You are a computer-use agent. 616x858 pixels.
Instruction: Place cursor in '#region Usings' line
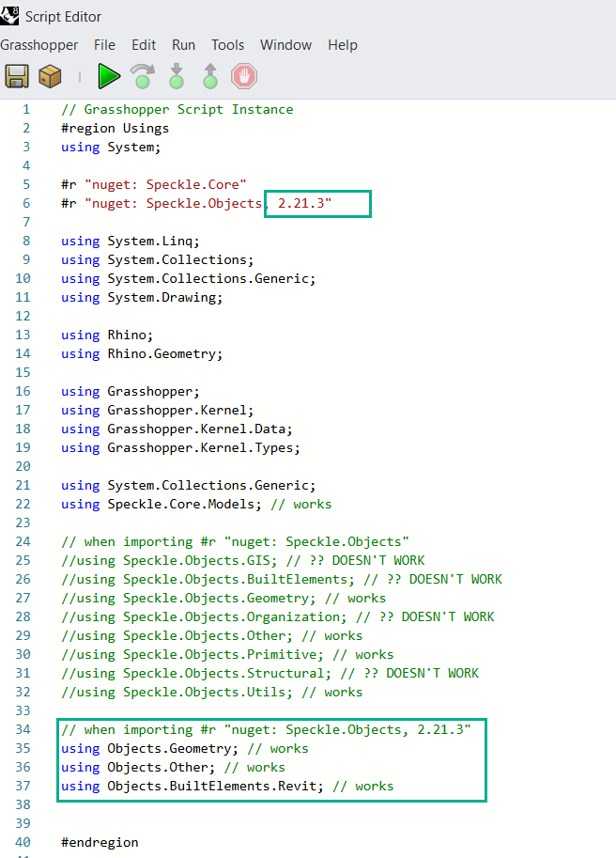[115, 128]
